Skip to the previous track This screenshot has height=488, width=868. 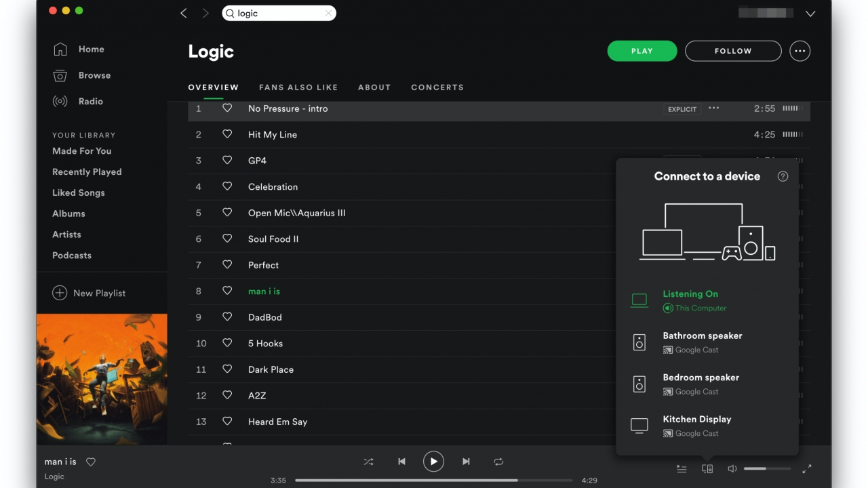[401, 462]
